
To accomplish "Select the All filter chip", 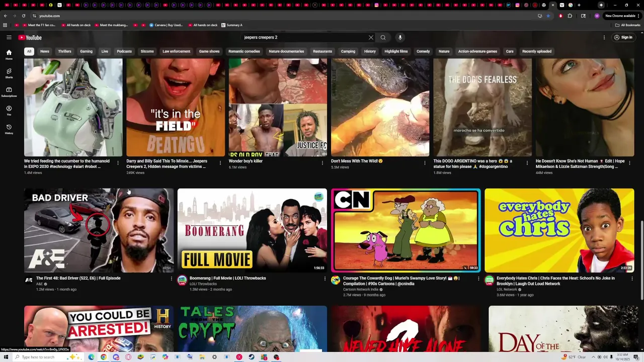I will (29, 51).
